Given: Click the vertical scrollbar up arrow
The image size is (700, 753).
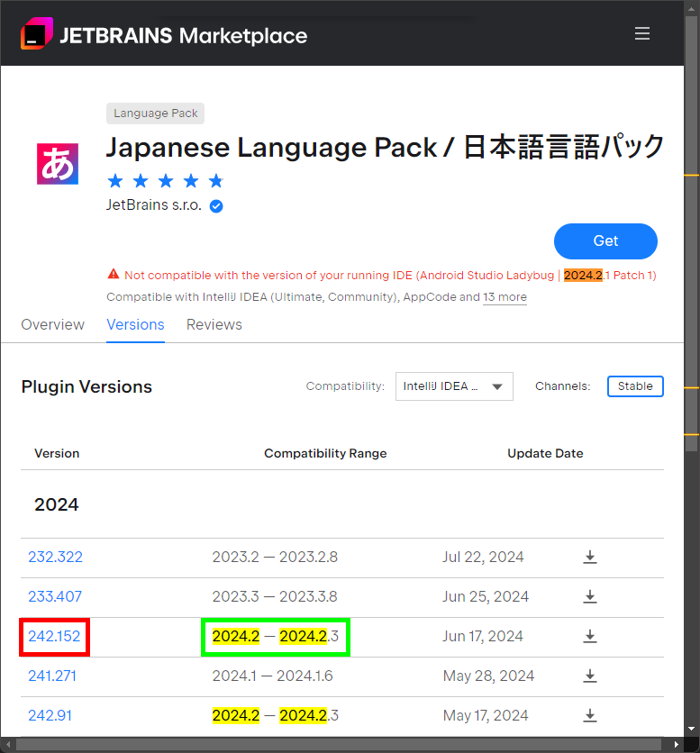Looking at the screenshot, I should (x=691, y=9).
